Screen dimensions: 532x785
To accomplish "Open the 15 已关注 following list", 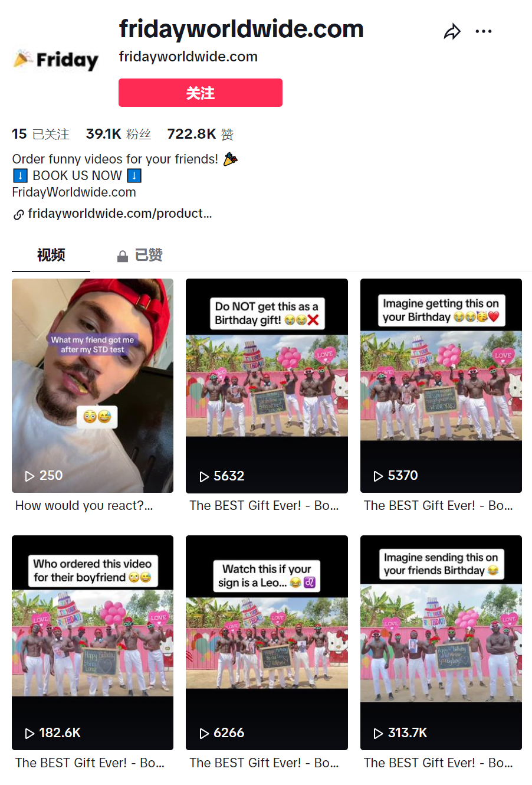I will (x=41, y=134).
